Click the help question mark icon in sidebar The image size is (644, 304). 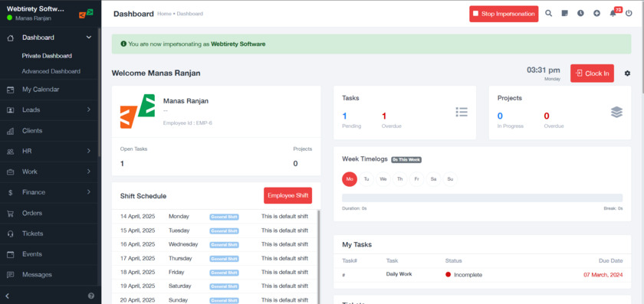coord(91,296)
